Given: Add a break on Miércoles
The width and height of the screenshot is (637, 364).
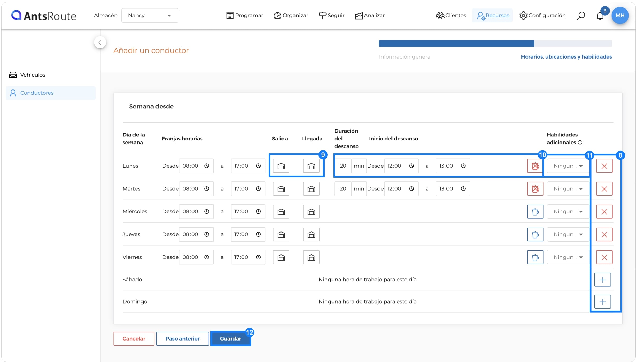Looking at the screenshot, I should tap(535, 212).
